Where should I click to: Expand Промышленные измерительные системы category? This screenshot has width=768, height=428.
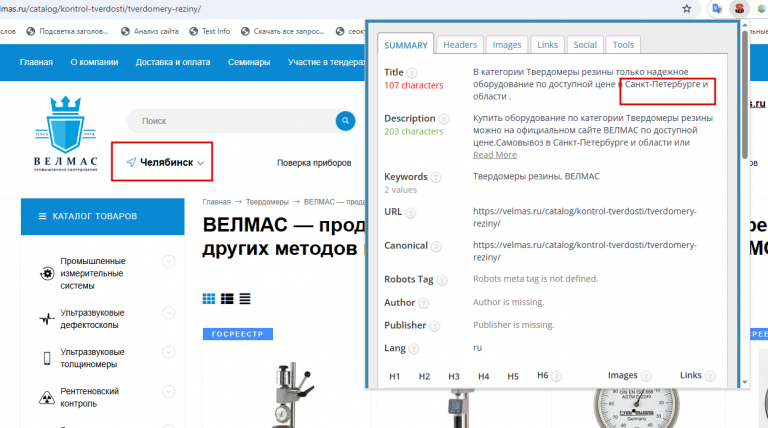[x=168, y=262]
